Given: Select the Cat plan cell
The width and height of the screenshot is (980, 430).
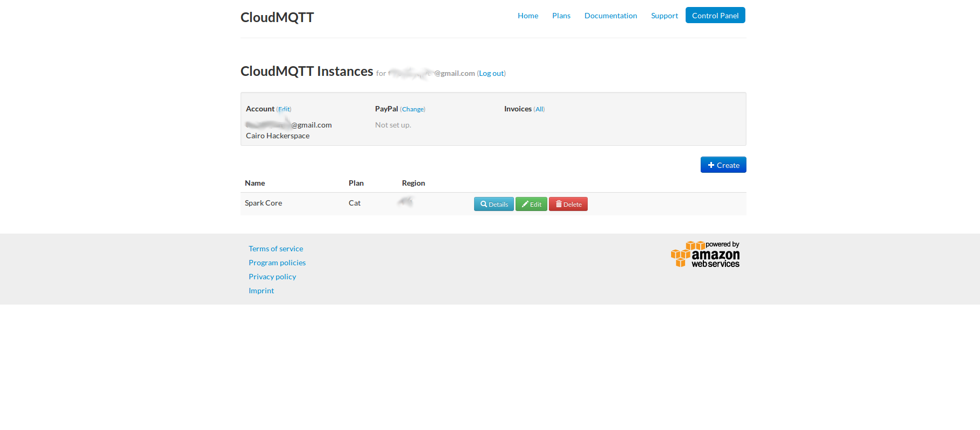Looking at the screenshot, I should click(355, 203).
